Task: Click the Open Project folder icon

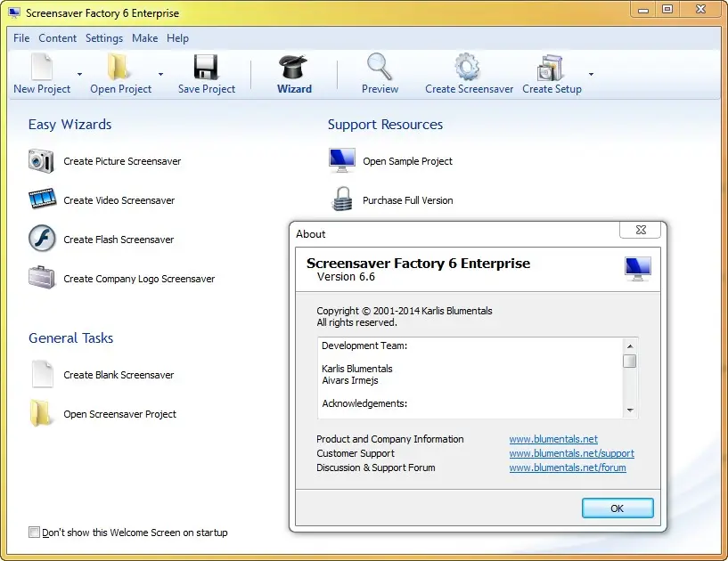Action: (118, 67)
